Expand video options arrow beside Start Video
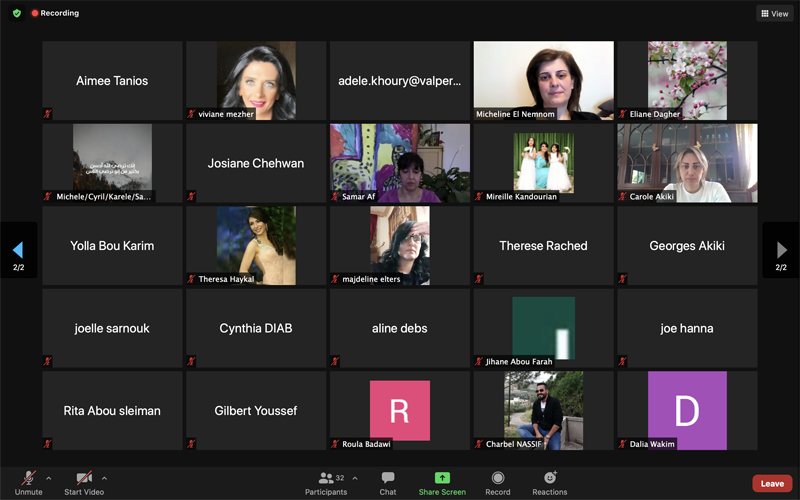 click(x=104, y=478)
